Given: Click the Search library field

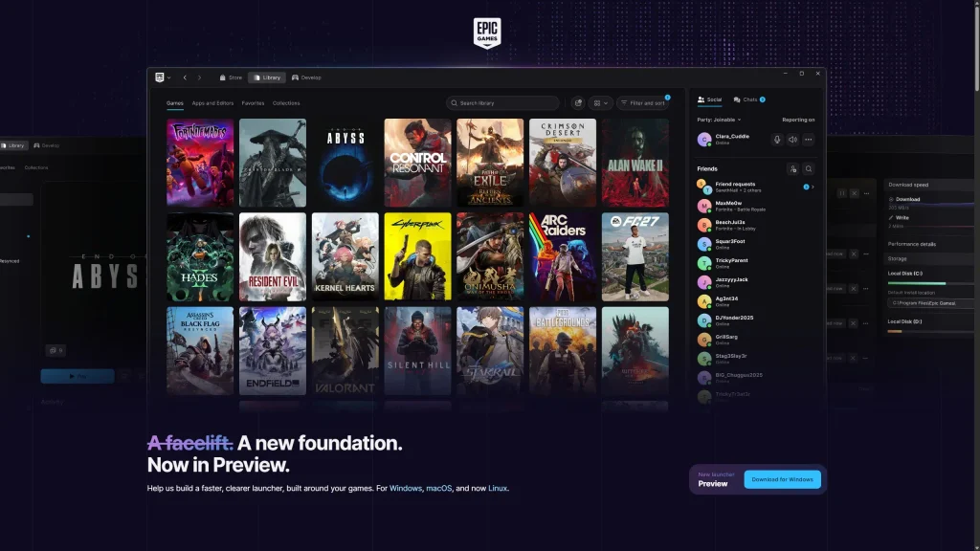Looking at the screenshot, I should point(502,103).
